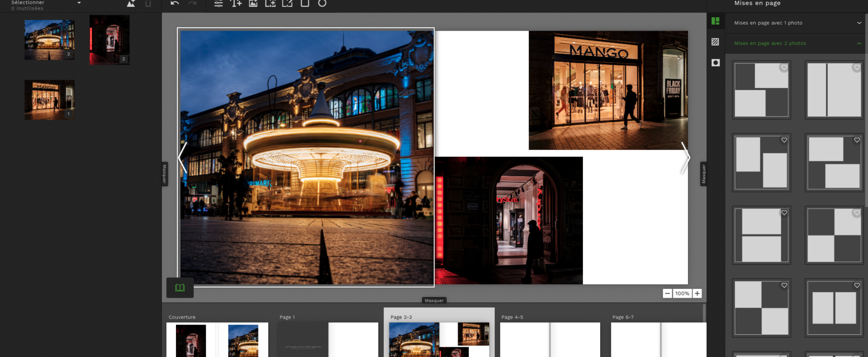868x357 pixels.
Task: Click the book view icon
Action: [x=180, y=287]
